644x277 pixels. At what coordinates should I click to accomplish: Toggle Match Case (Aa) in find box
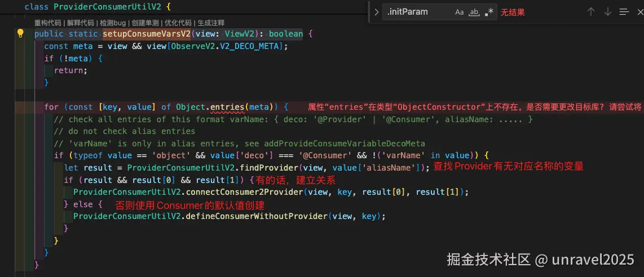coord(459,12)
